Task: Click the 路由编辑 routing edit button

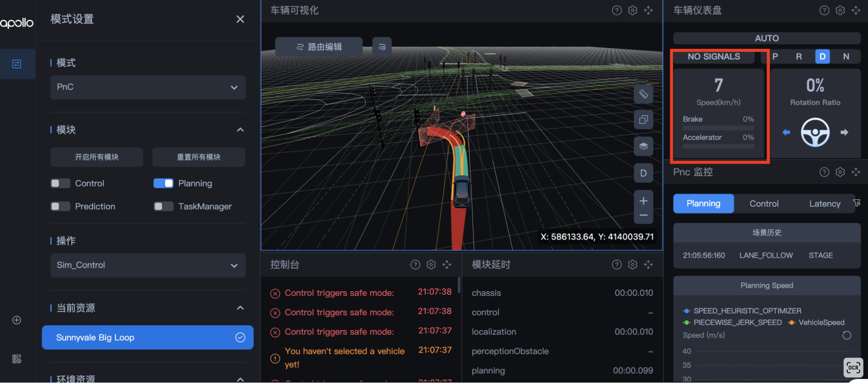Action: [x=319, y=47]
